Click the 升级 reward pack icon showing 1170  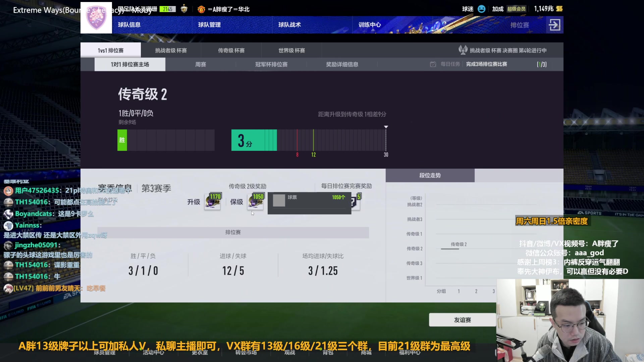213,202
